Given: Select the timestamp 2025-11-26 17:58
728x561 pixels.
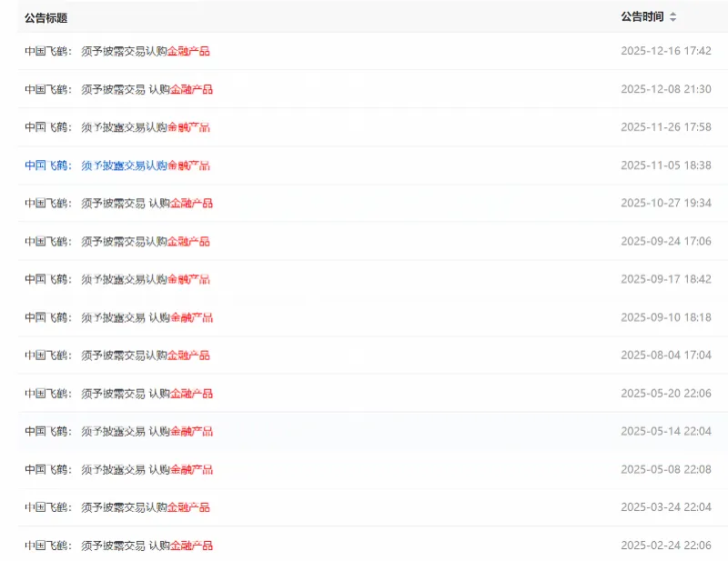Looking at the screenshot, I should pyautogui.click(x=666, y=126).
